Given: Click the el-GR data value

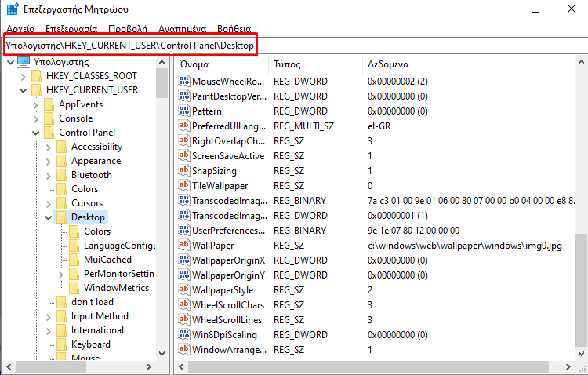Looking at the screenshot, I should pyautogui.click(x=379, y=126).
